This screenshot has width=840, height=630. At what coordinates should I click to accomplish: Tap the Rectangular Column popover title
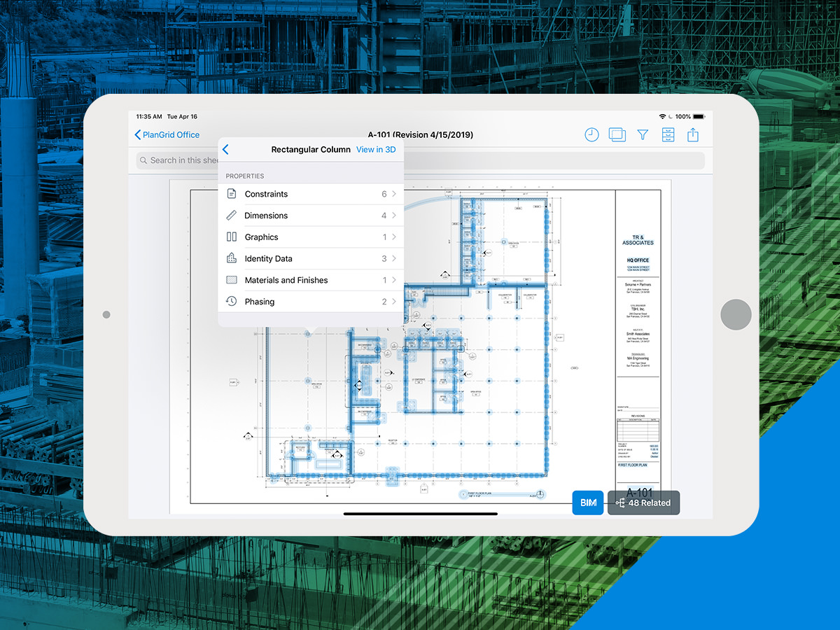(311, 150)
